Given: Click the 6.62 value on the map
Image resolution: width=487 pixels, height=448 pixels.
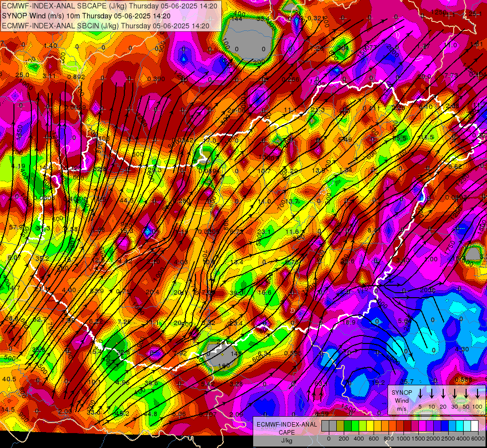Looking at the screenshot, I should [455, 167].
